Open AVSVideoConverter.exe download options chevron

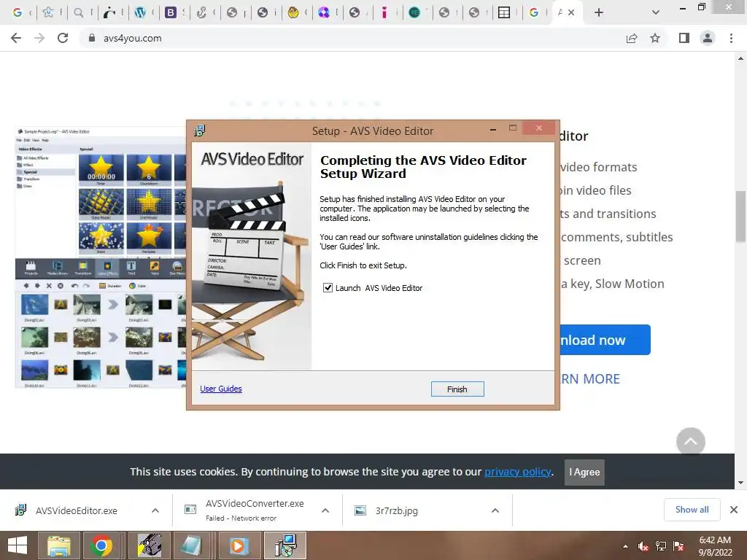(x=325, y=510)
